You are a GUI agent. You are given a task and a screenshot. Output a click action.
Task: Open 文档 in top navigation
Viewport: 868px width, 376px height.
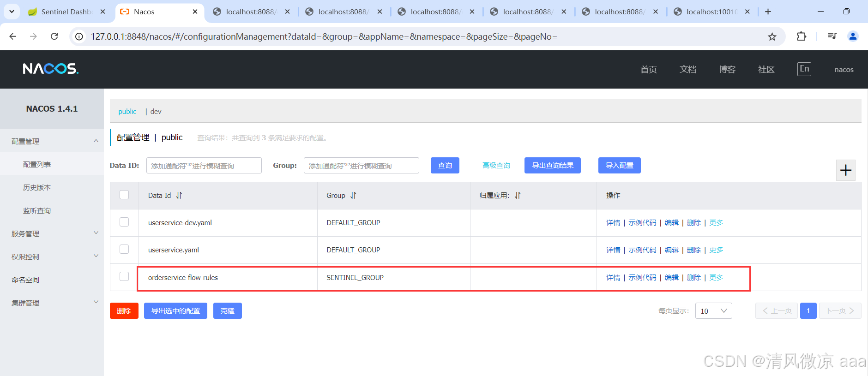point(688,70)
